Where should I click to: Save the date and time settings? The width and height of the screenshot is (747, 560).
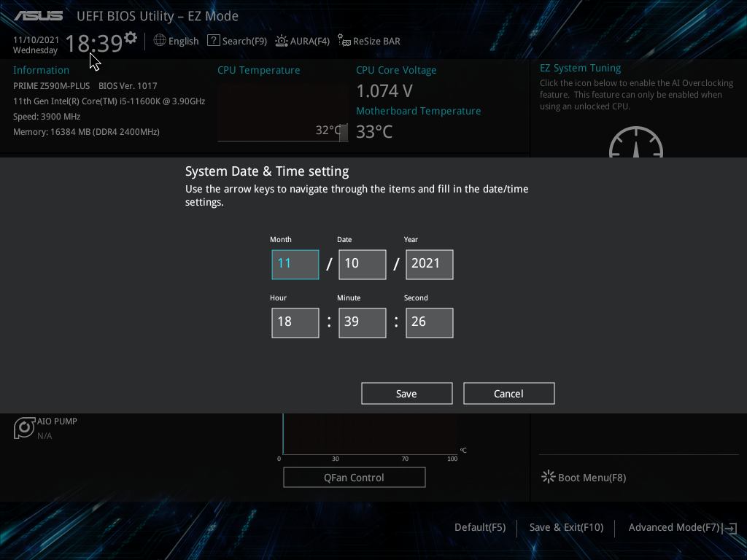(x=407, y=393)
